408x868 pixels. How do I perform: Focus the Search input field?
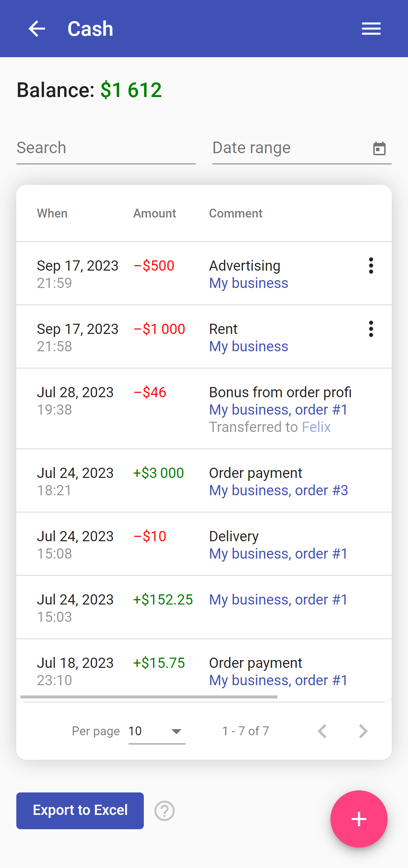click(x=106, y=148)
